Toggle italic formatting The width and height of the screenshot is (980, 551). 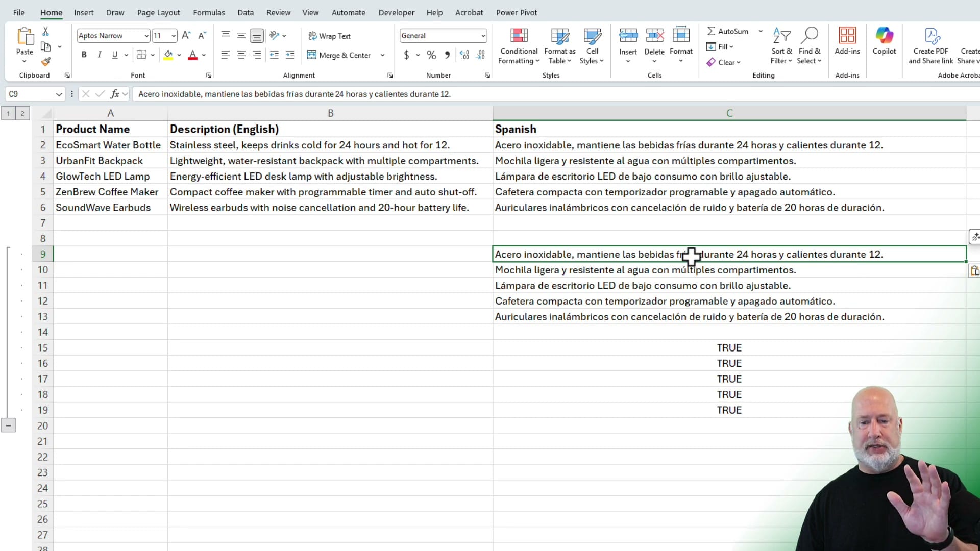99,55
